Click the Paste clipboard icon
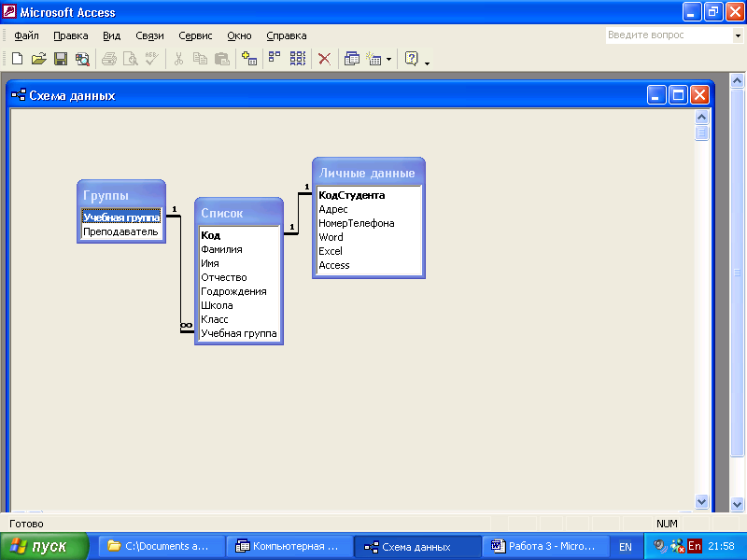This screenshot has width=747, height=560. pos(221,59)
